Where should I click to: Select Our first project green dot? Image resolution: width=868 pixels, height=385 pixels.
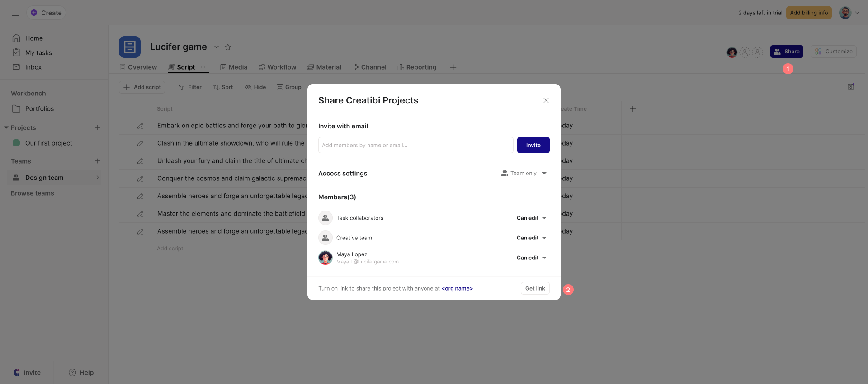click(x=16, y=143)
